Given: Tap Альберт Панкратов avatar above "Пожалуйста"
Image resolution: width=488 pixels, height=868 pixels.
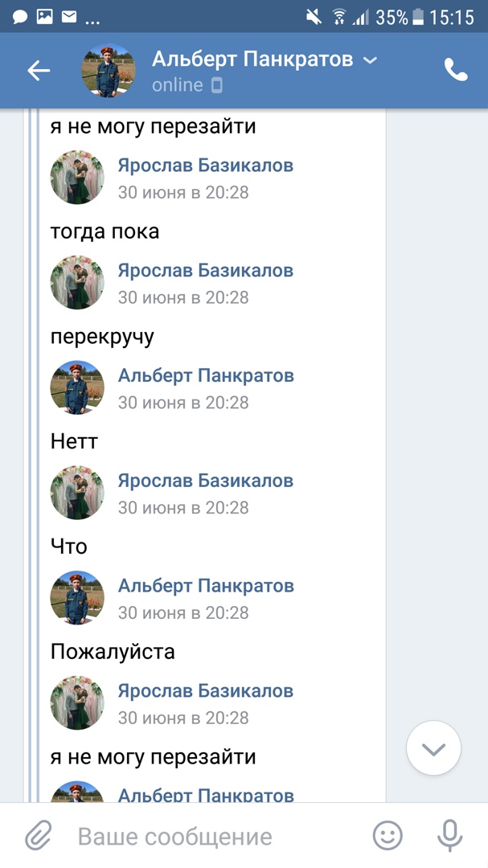Looking at the screenshot, I should pos(77,597).
